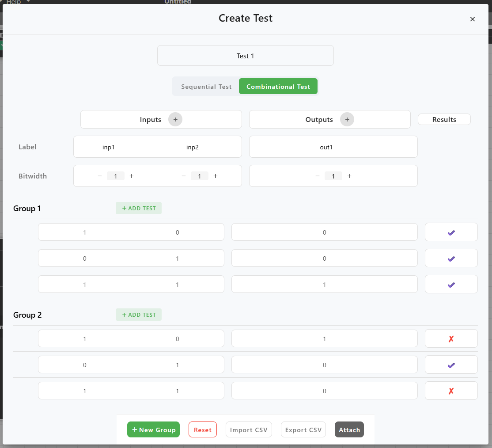492x448 pixels.
Task: Click the checkmark result icon on Group 1 third test
Action: (x=451, y=284)
